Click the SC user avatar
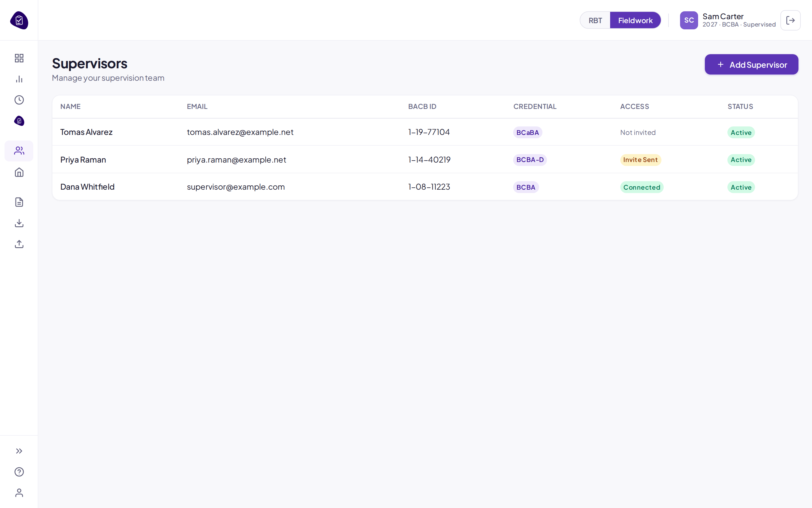 click(689, 20)
